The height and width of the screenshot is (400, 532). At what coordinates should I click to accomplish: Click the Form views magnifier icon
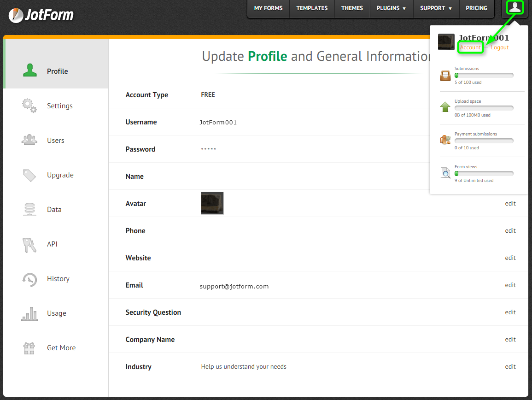click(x=445, y=173)
